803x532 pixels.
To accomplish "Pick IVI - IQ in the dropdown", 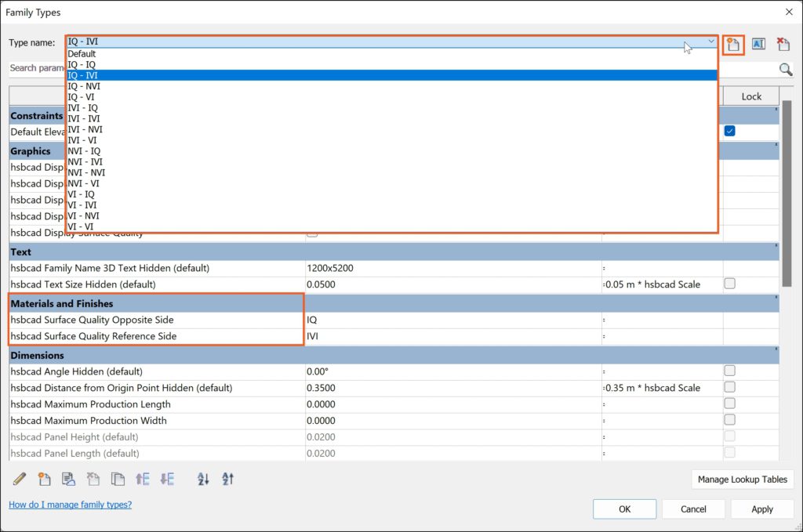I will pos(392,108).
